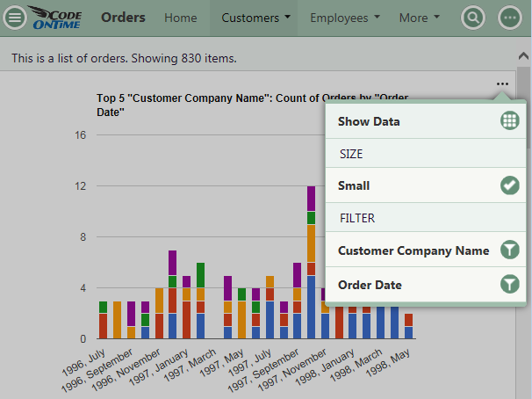532x399 pixels.
Task: Click the Orders page title
Action: click(124, 18)
